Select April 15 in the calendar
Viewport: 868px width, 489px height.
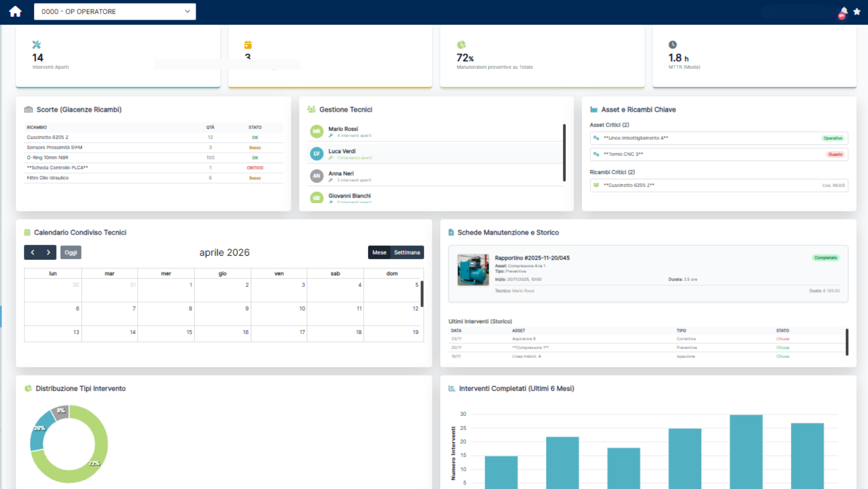pyautogui.click(x=166, y=333)
